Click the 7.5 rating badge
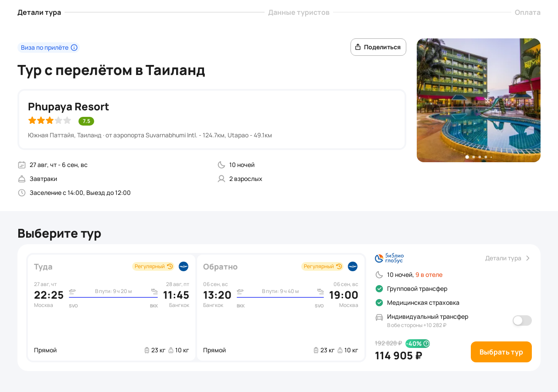 click(86, 121)
